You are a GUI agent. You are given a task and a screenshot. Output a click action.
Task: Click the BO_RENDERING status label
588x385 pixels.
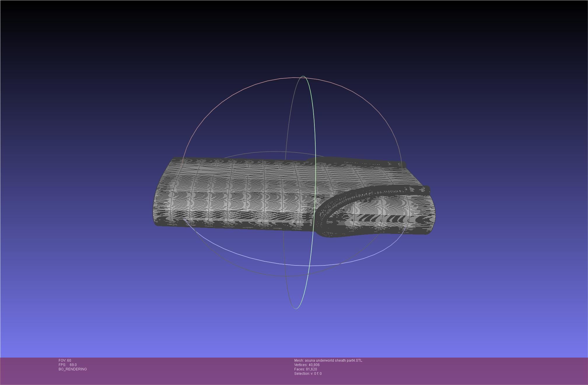(x=73, y=369)
